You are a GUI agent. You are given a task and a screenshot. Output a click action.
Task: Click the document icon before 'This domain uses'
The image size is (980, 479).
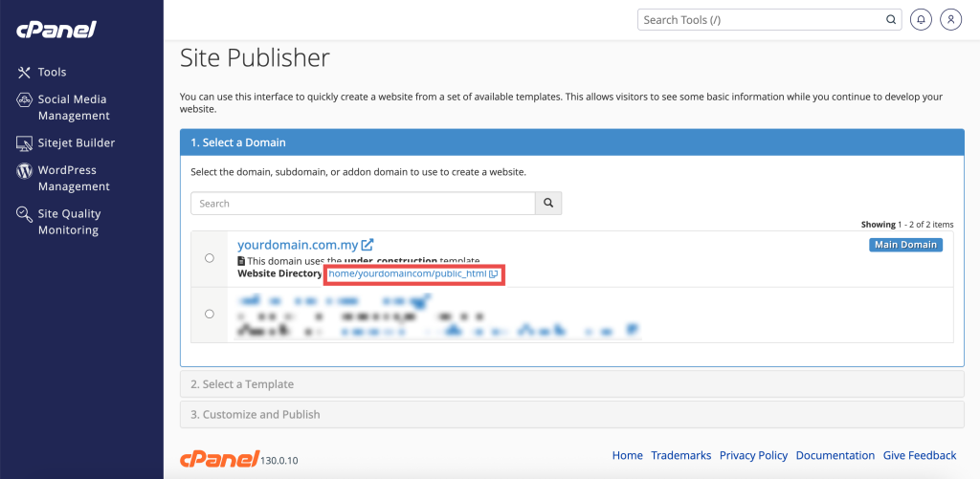[x=242, y=261]
